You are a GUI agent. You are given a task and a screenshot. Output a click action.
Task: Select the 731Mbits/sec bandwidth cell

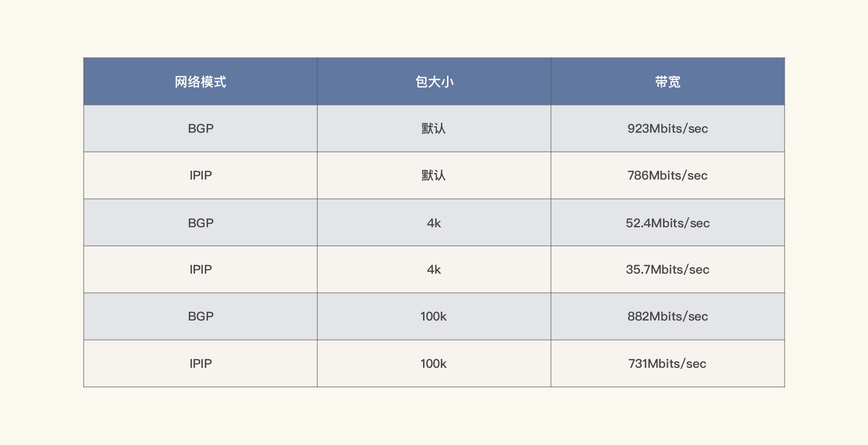667,364
